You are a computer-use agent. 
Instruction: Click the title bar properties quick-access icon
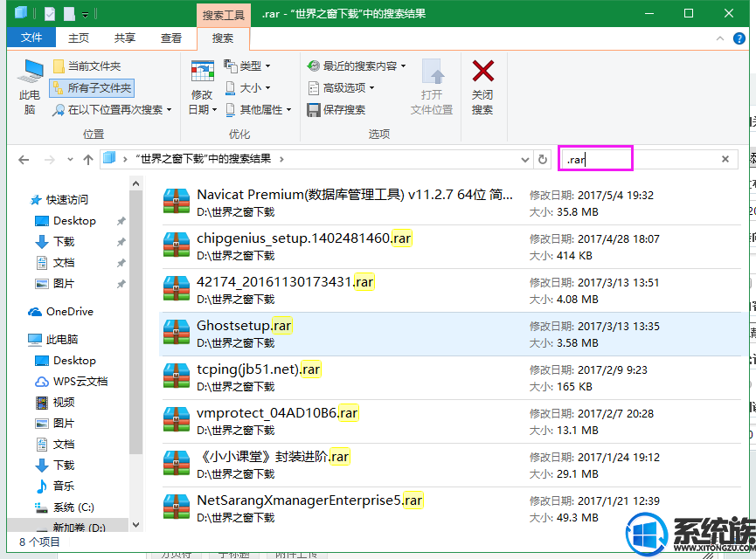[x=50, y=13]
